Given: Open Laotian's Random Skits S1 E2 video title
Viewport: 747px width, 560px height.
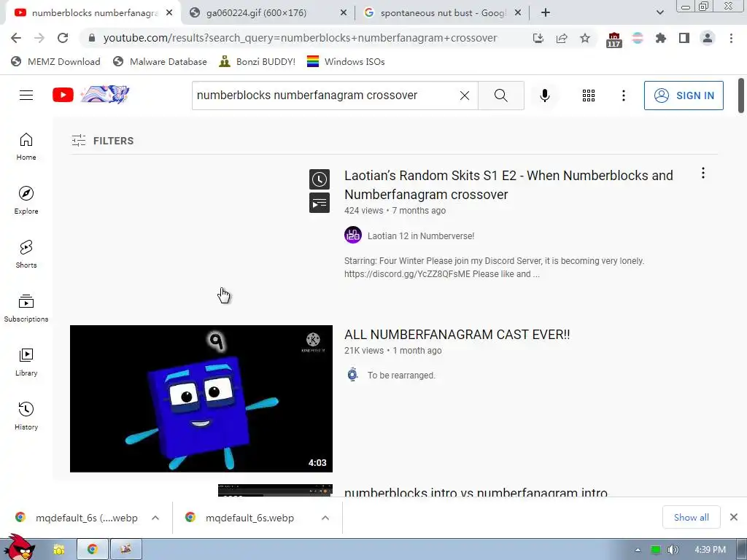Looking at the screenshot, I should 508,184.
